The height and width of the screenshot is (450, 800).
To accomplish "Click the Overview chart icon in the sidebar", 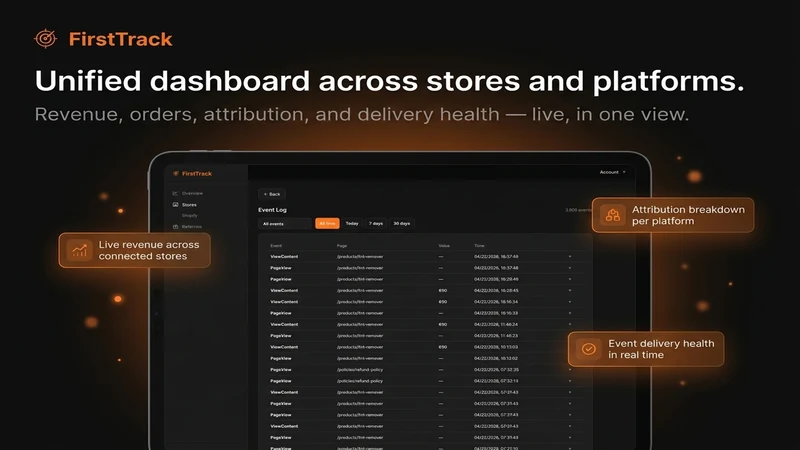I will [175, 193].
